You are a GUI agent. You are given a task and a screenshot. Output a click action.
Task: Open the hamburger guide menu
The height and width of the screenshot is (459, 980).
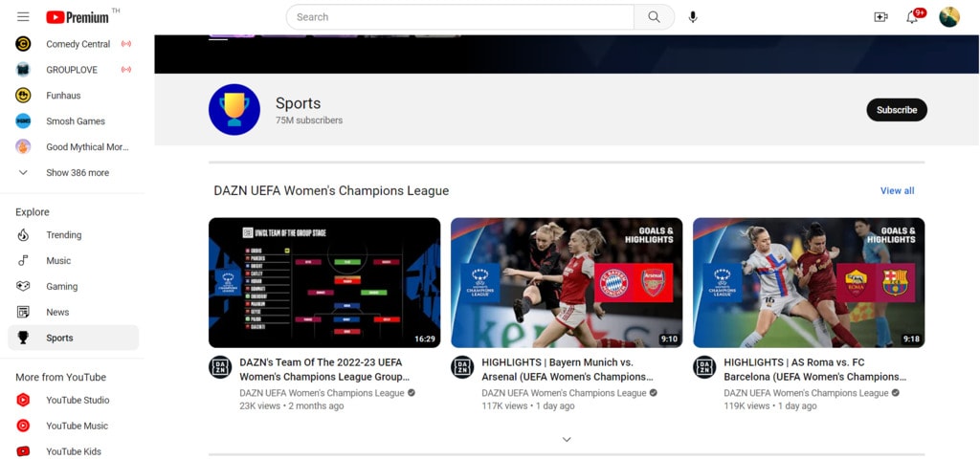23,17
